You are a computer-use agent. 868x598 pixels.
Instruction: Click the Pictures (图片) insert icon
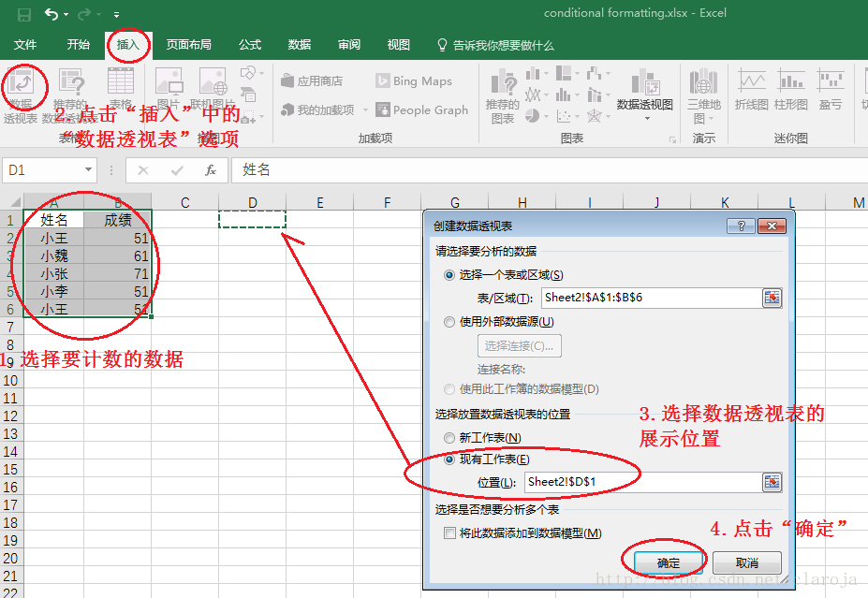point(169,81)
